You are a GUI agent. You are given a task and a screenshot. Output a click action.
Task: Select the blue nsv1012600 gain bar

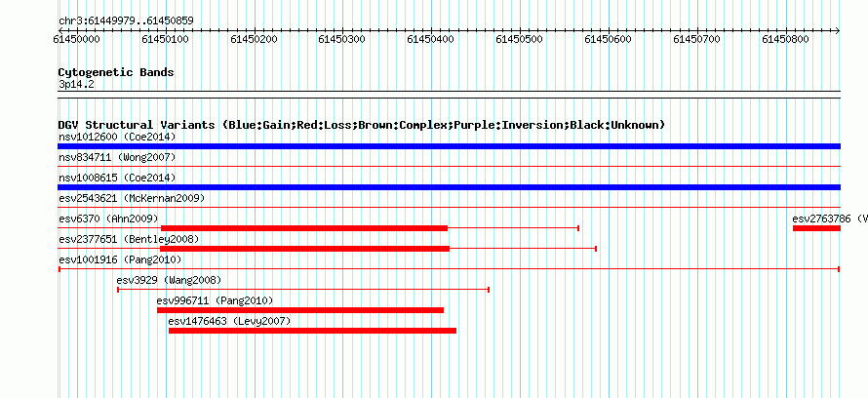click(449, 146)
